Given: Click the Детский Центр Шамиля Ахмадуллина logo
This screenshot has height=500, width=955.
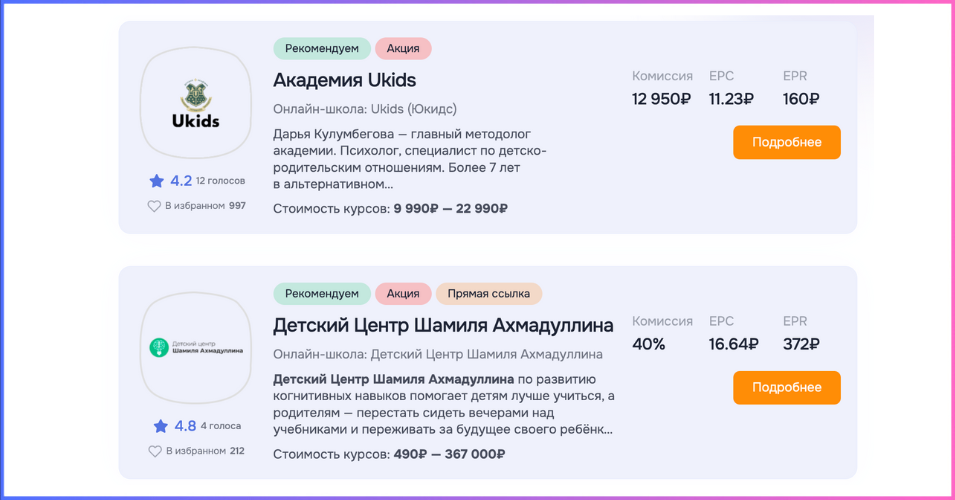Looking at the screenshot, I should (196, 348).
